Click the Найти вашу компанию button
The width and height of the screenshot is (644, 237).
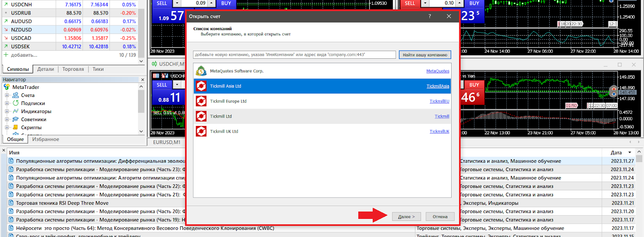[425, 55]
